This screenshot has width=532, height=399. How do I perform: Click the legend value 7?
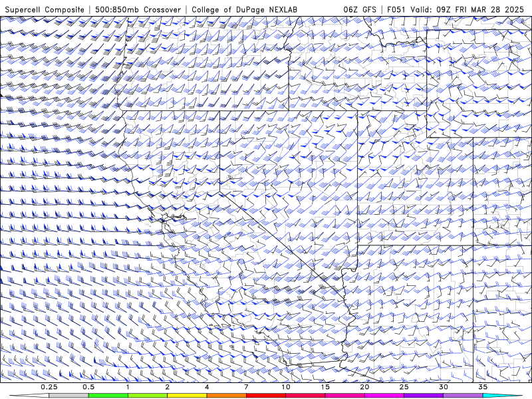click(x=246, y=387)
